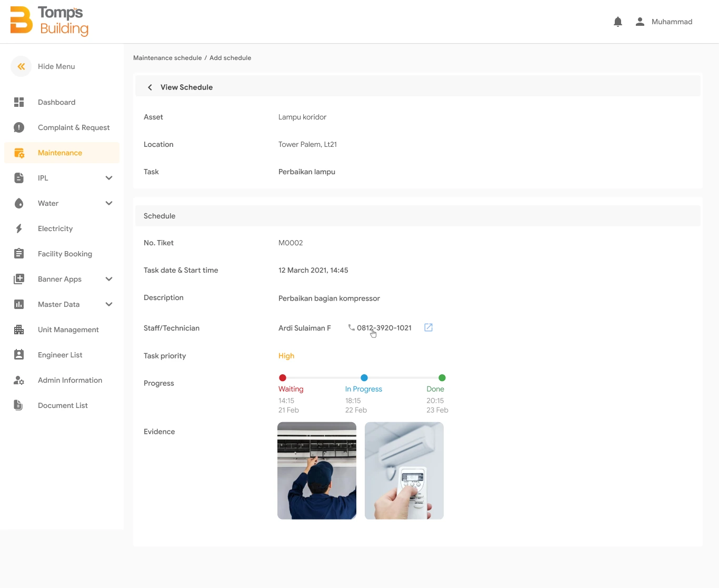
Task: Click the phone icon beside the technician number
Action: coord(351,327)
